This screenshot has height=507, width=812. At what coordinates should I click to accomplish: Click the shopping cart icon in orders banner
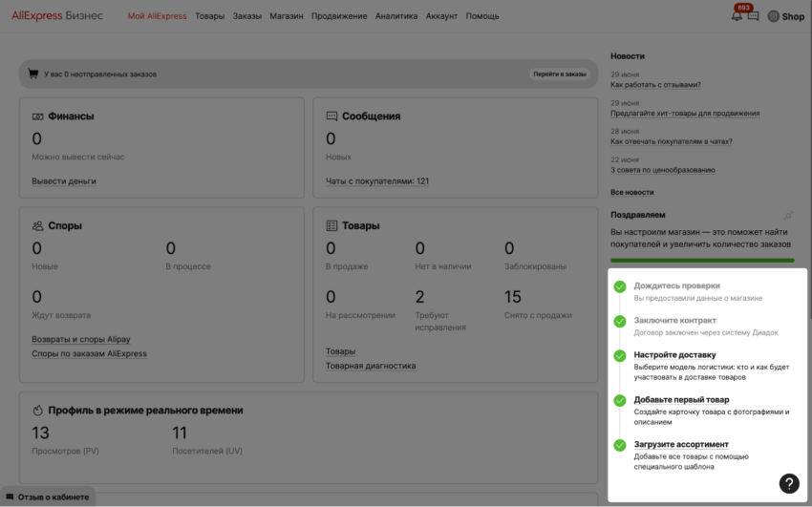33,74
